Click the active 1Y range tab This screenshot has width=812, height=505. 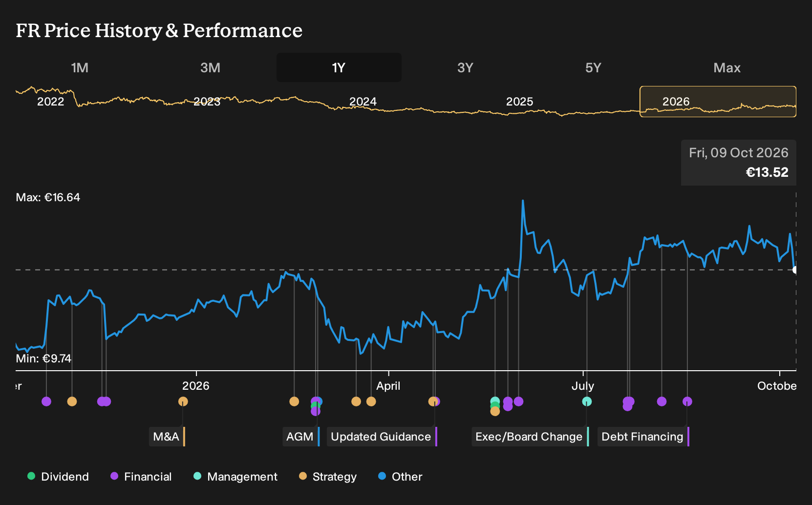tap(339, 67)
